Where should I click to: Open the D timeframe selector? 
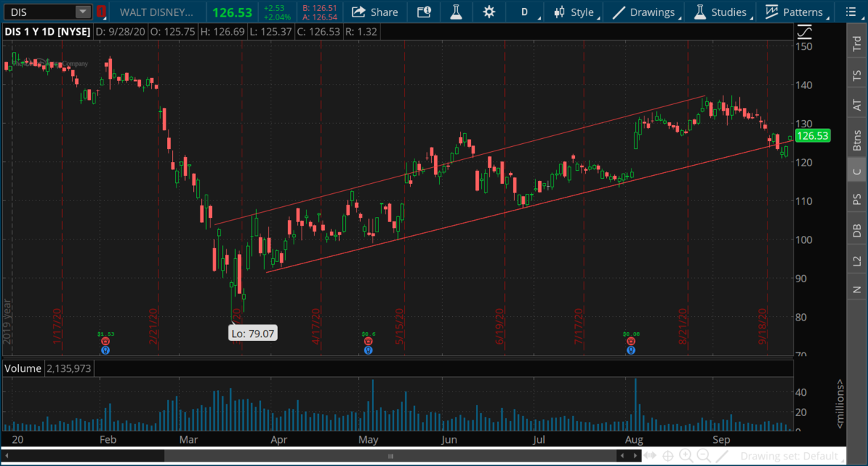pyautogui.click(x=525, y=12)
